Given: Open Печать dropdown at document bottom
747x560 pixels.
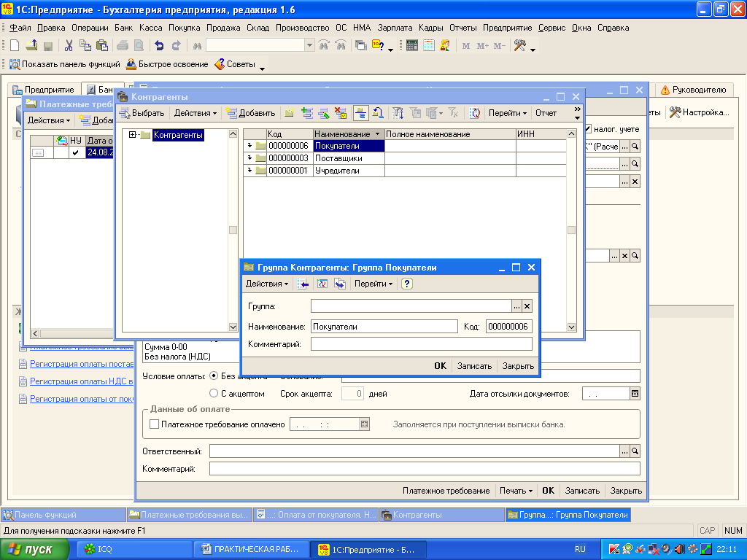Looking at the screenshot, I should click(516, 491).
